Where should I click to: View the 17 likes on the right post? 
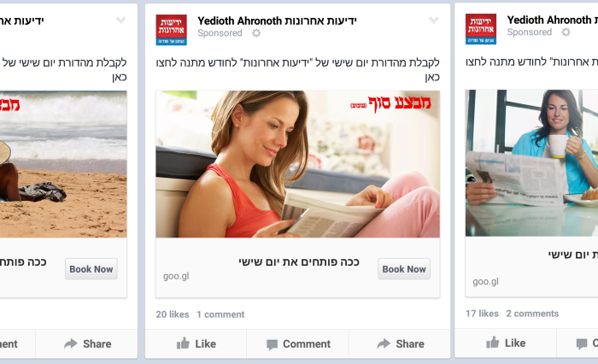pyautogui.click(x=482, y=314)
